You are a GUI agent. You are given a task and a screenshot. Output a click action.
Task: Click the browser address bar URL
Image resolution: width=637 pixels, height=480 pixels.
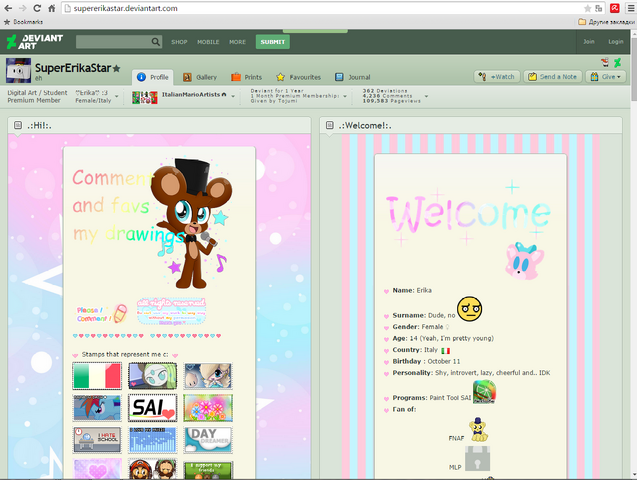click(126, 9)
